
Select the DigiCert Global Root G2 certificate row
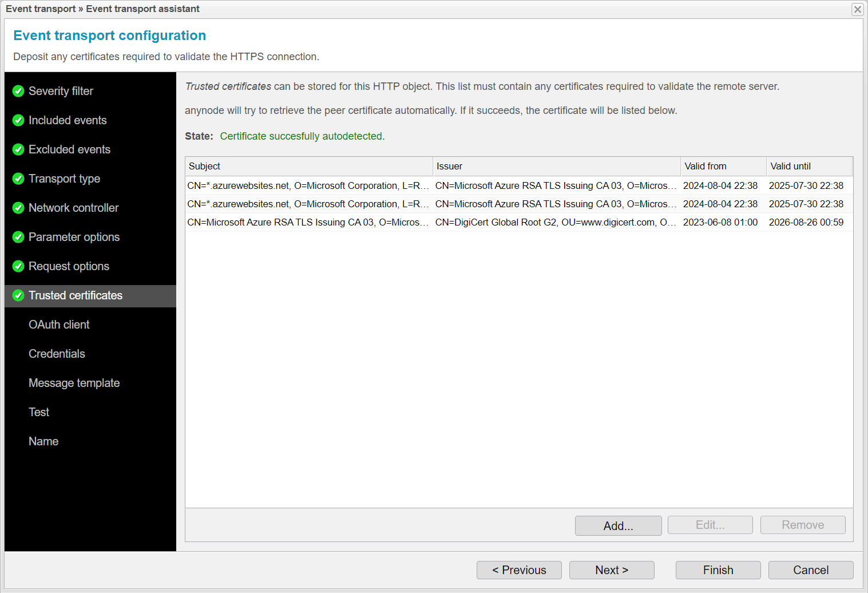(x=401, y=222)
